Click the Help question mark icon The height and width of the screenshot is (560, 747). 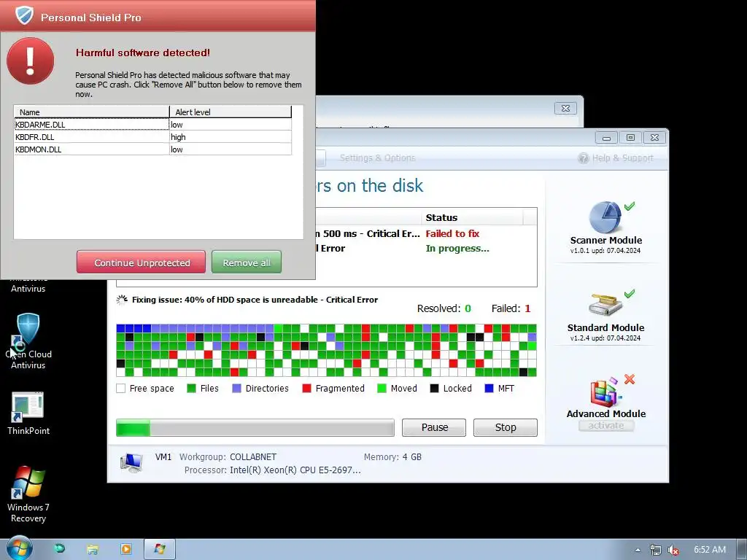click(x=583, y=158)
